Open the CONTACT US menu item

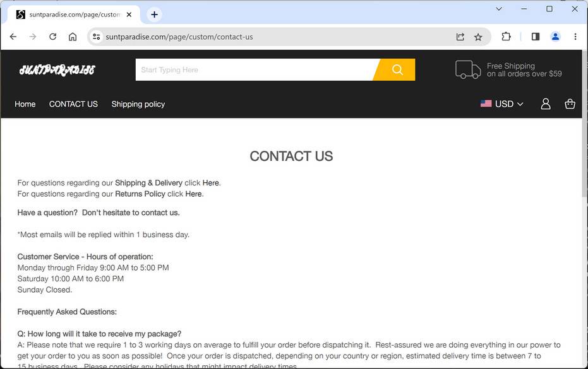(73, 104)
